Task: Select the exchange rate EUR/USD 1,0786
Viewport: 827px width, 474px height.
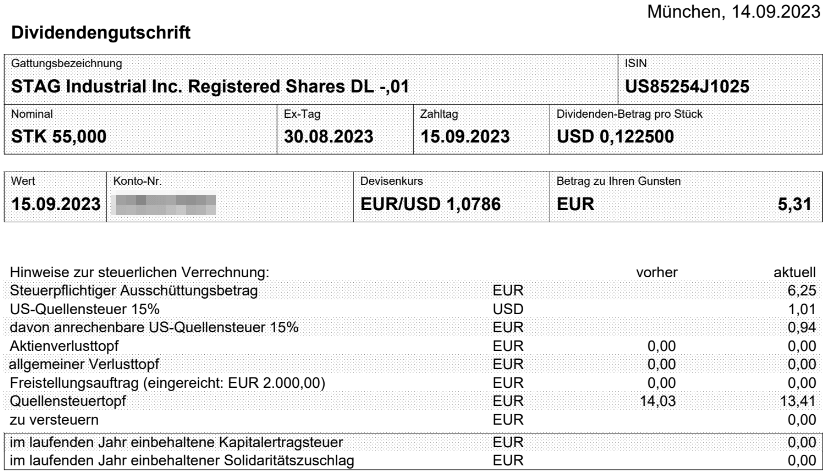Action: click(430, 204)
